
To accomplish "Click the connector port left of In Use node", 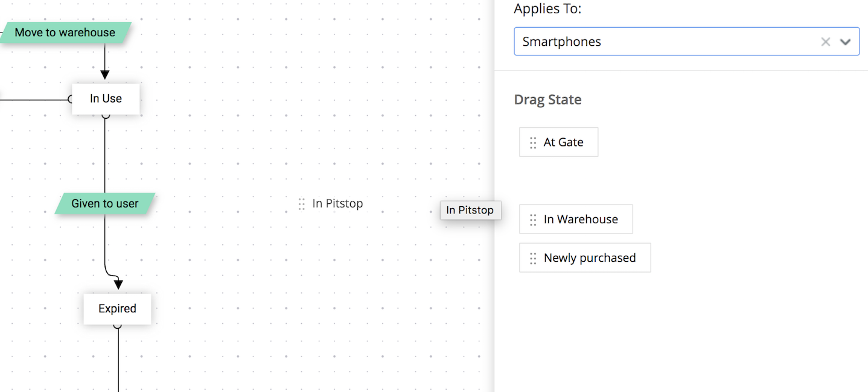I will [x=71, y=99].
